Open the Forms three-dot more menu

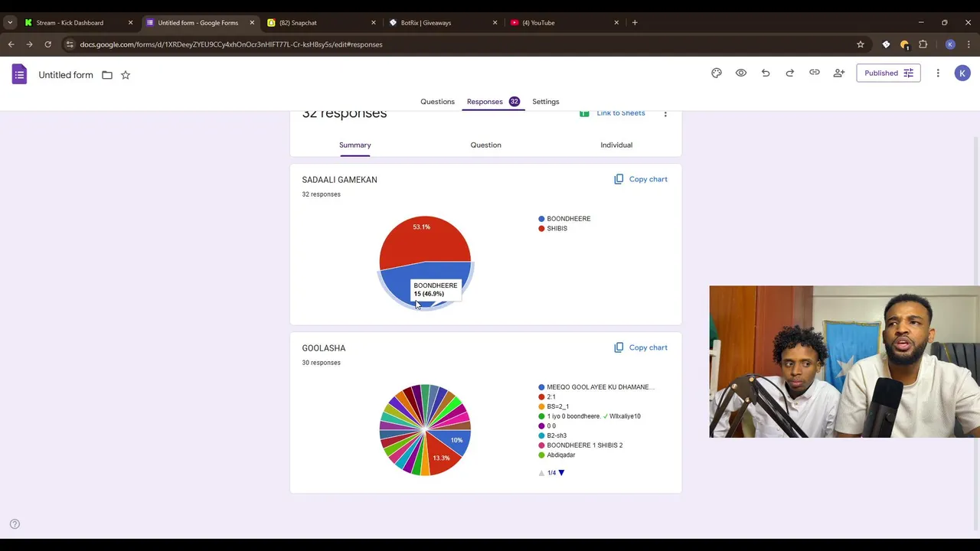pyautogui.click(x=938, y=73)
